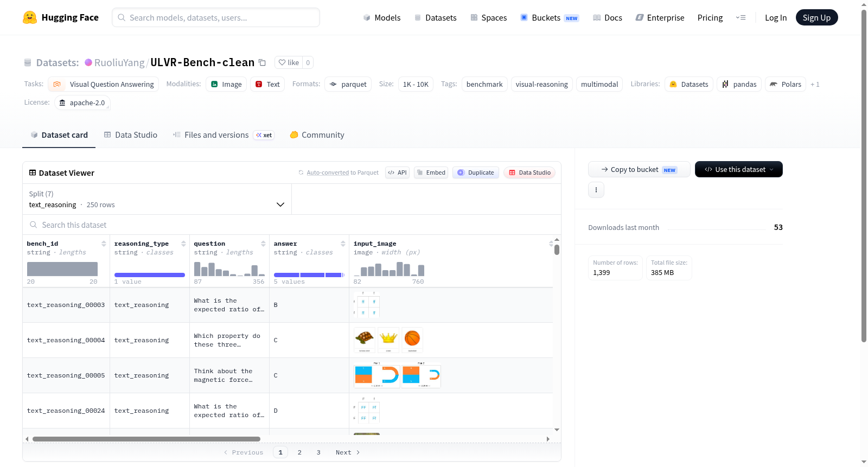Open Models in the top navigation

tap(382, 17)
